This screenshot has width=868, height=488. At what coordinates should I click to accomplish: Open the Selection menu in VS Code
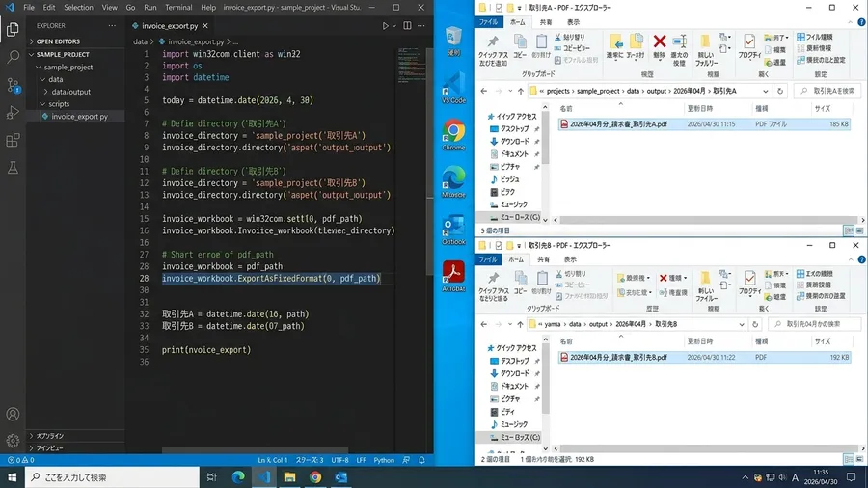(x=78, y=7)
